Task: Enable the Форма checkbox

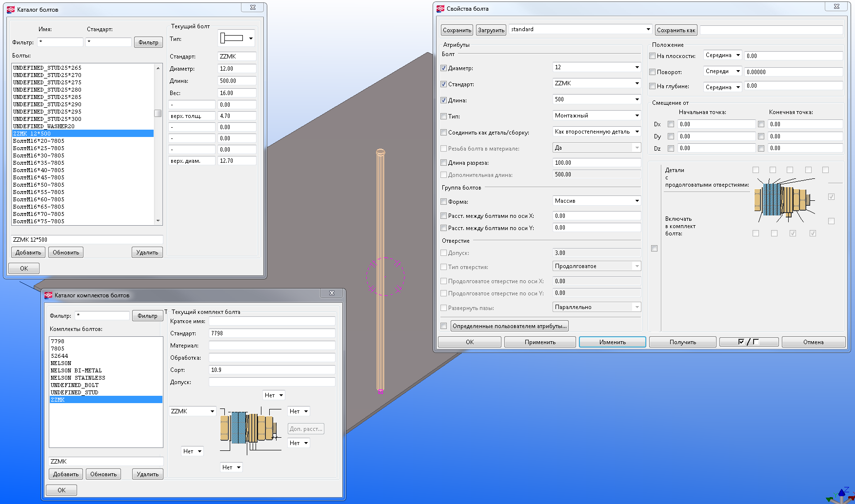Action: (x=444, y=202)
